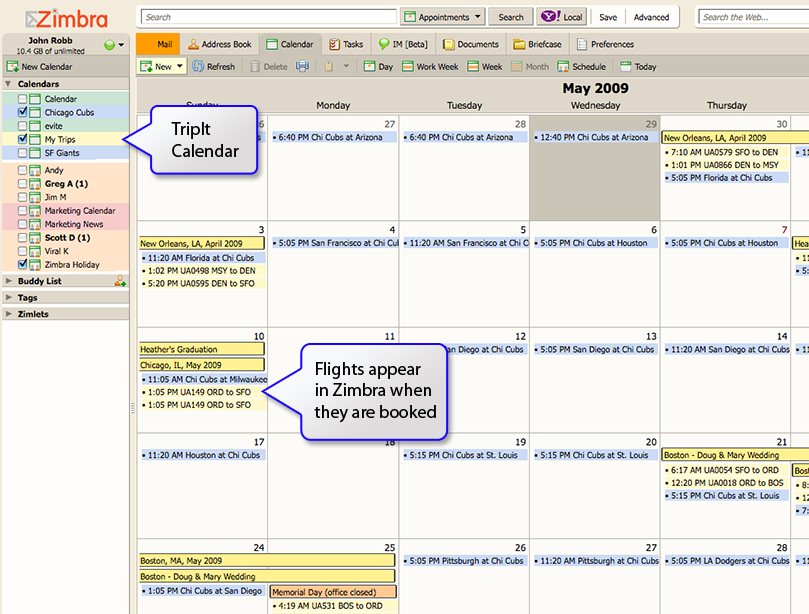Image resolution: width=809 pixels, height=614 pixels.
Task: Click the shared calendar icon beside Andy
Action: click(x=35, y=170)
